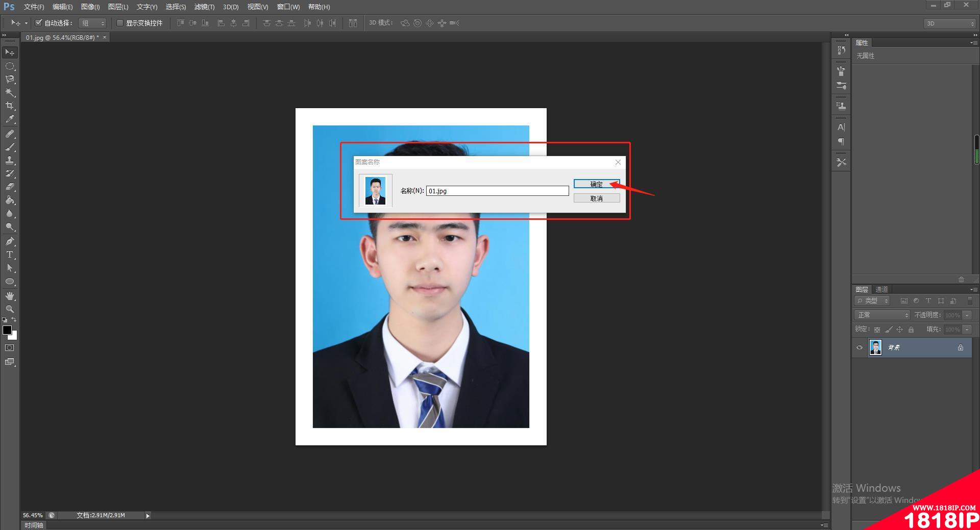Open the 3D workspace dropdown
Screen dimensions: 980x530
[949, 23]
